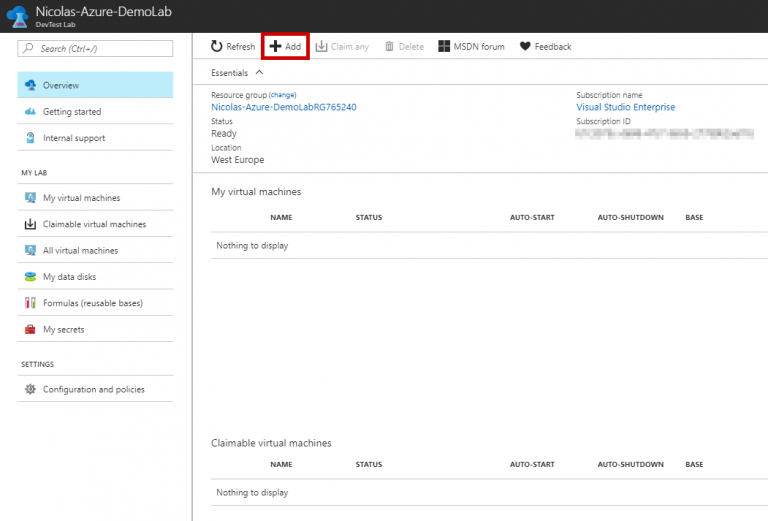
Task: Open Getting started in the sidebar
Action: tap(95, 111)
